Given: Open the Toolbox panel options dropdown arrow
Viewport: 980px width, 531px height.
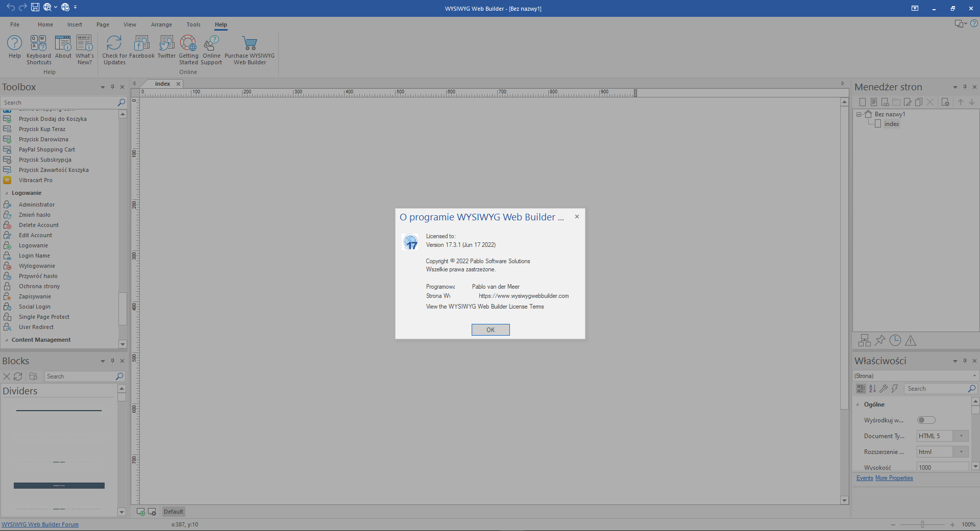Looking at the screenshot, I should click(x=103, y=87).
